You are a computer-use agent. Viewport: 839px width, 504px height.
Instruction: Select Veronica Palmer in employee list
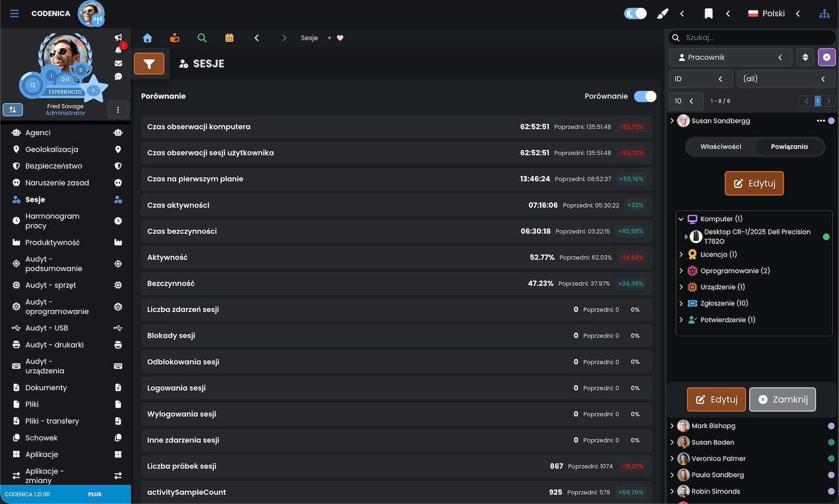pyautogui.click(x=718, y=459)
